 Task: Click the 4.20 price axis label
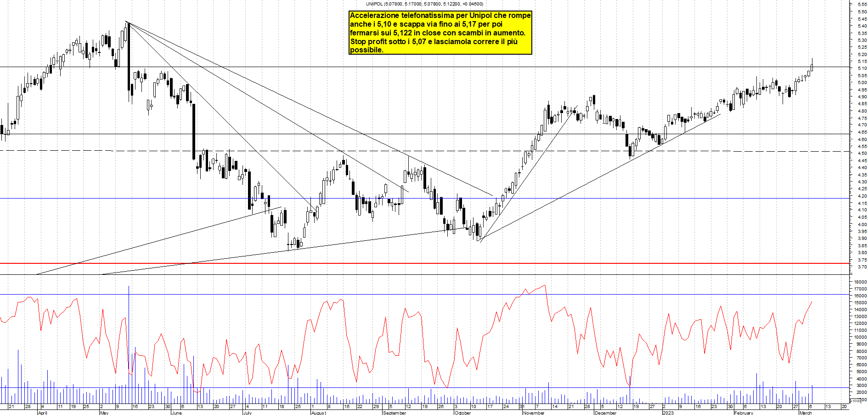coord(862,196)
